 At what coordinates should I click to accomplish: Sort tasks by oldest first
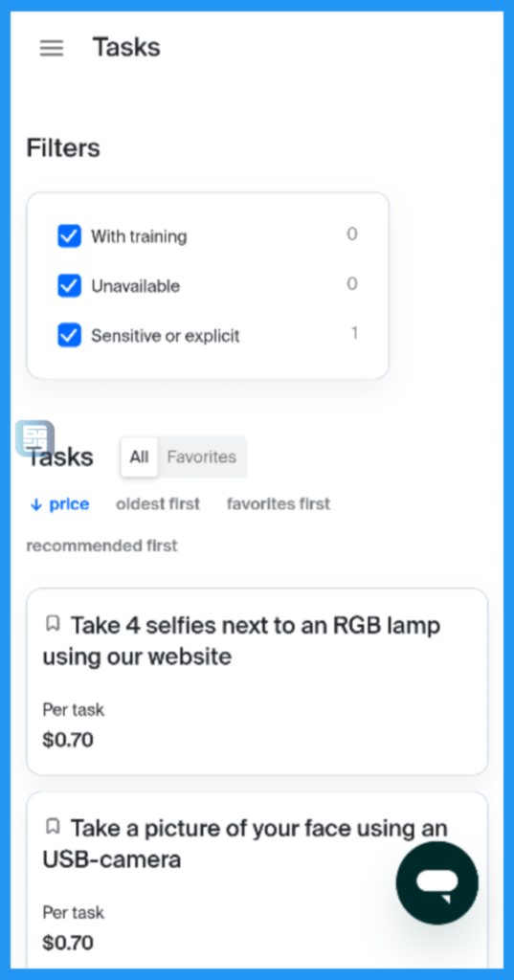158,503
